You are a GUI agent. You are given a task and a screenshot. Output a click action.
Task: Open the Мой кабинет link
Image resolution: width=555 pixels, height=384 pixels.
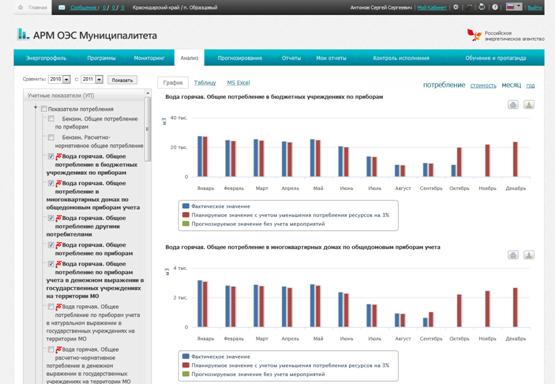point(431,7)
